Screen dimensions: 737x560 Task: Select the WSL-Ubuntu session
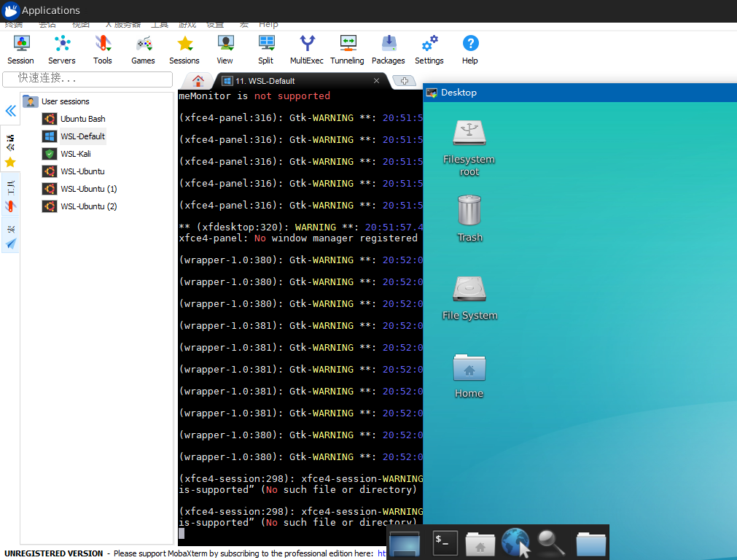click(x=74, y=171)
